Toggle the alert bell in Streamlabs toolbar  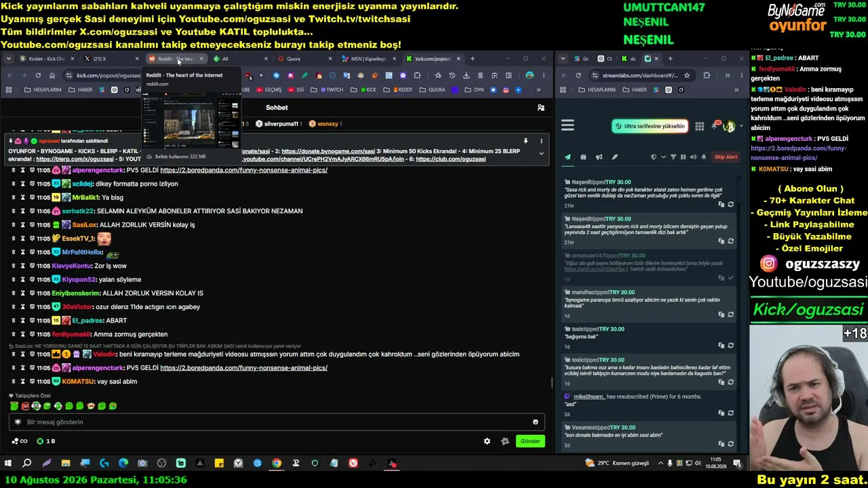pyautogui.click(x=703, y=157)
